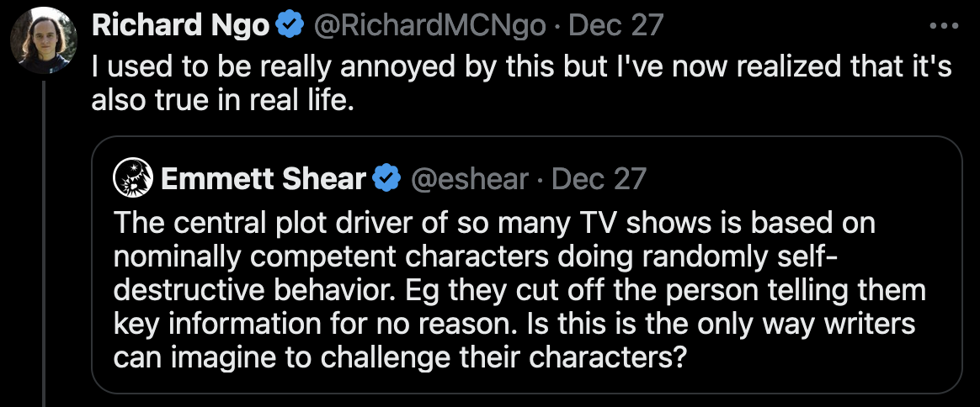980x407 pixels.
Task: Click Emmett Shear's round avatar icon
Action: 132,178
